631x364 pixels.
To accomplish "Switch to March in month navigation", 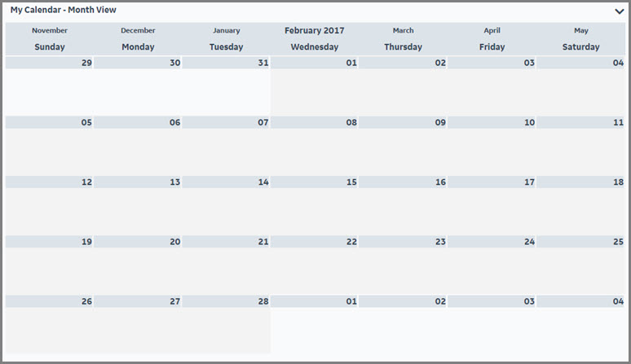I will coord(403,31).
